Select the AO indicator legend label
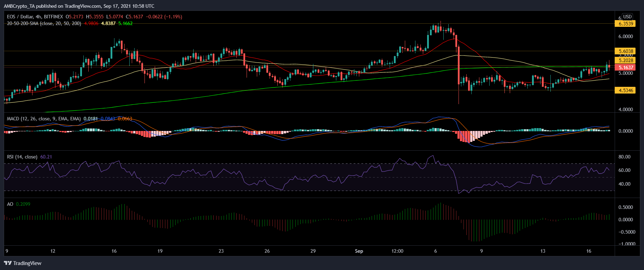644x270 pixels. pyautogui.click(x=10, y=204)
